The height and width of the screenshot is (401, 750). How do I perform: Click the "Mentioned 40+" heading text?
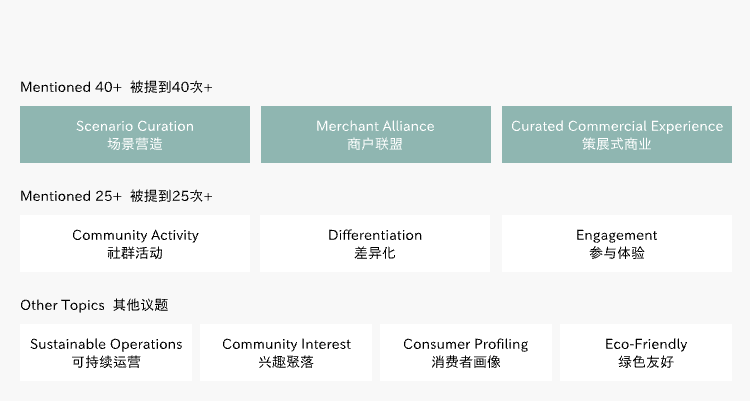(70, 87)
